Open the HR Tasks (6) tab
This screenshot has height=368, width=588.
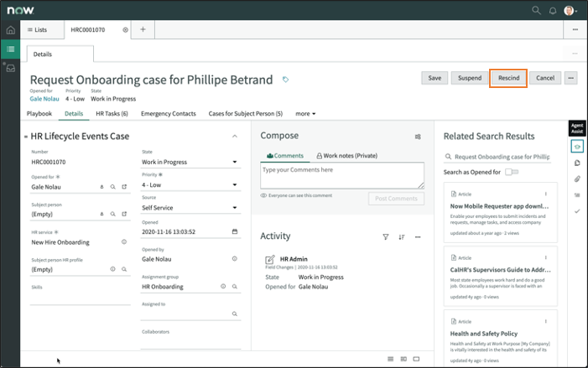tap(112, 113)
